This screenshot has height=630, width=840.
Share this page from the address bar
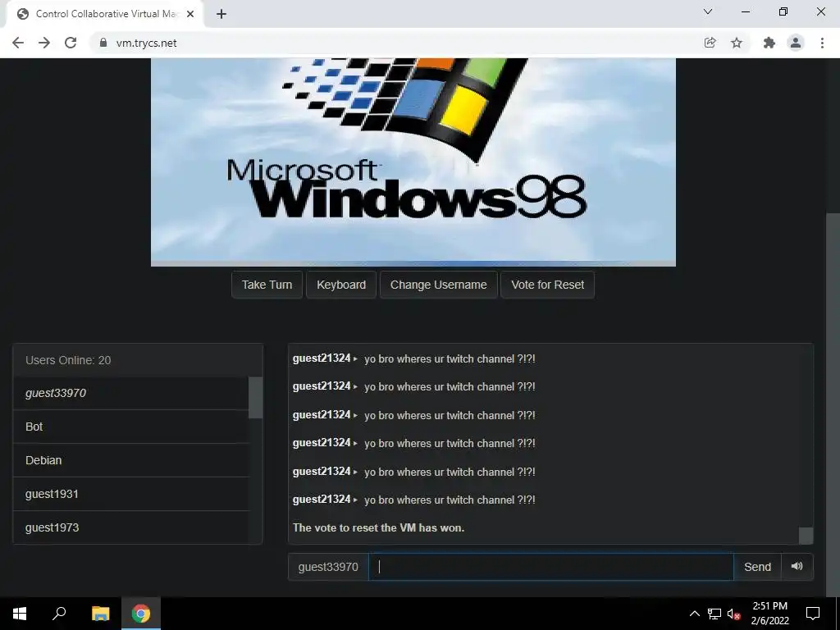(x=710, y=43)
